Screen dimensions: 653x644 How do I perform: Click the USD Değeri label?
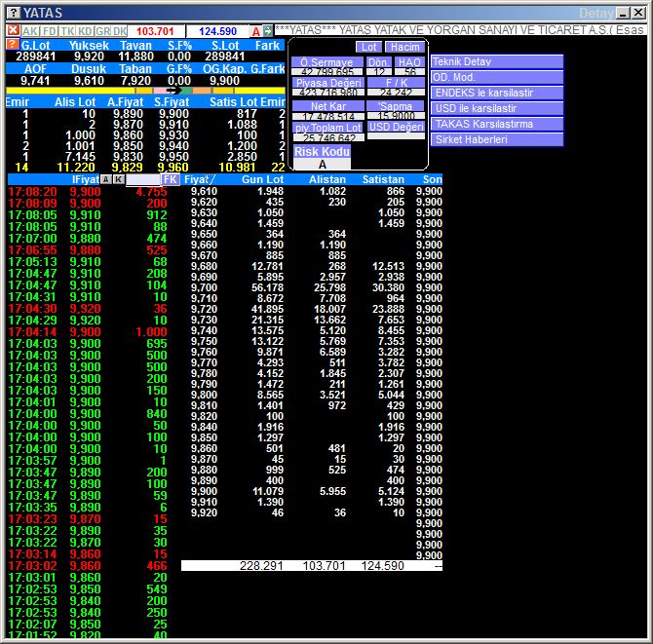(396, 127)
